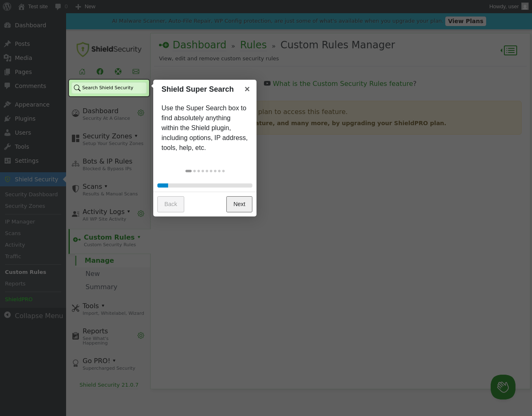
Task: Click the tour step dots indicator
Action: pos(205,171)
